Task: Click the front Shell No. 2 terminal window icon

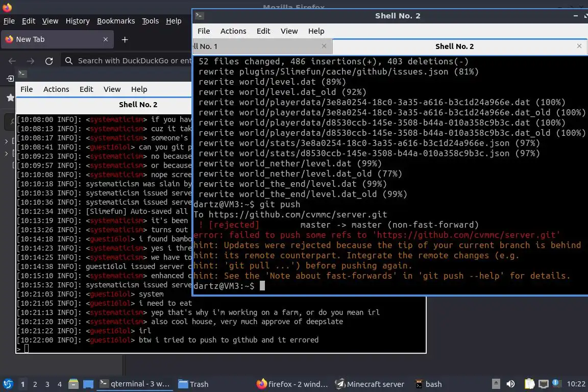Action: pyautogui.click(x=199, y=16)
